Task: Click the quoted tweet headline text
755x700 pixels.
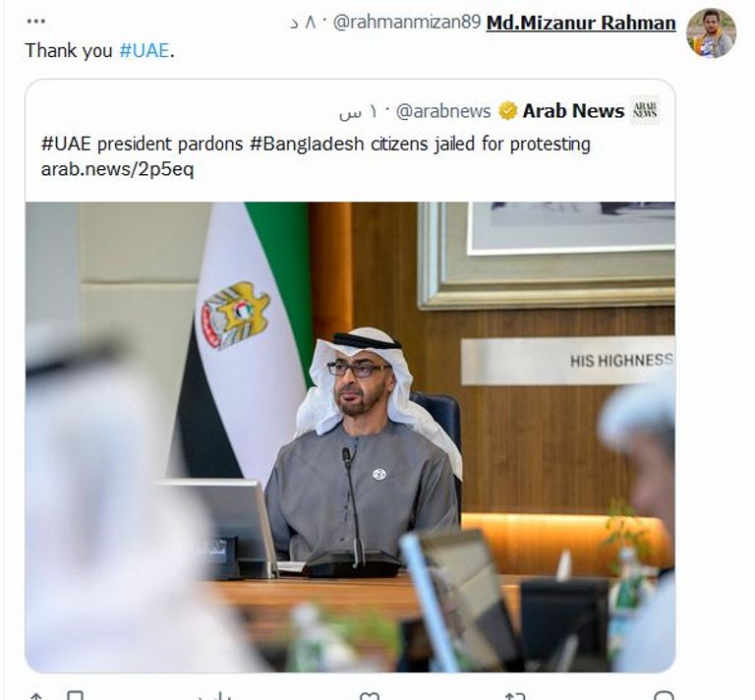Action: (x=316, y=144)
